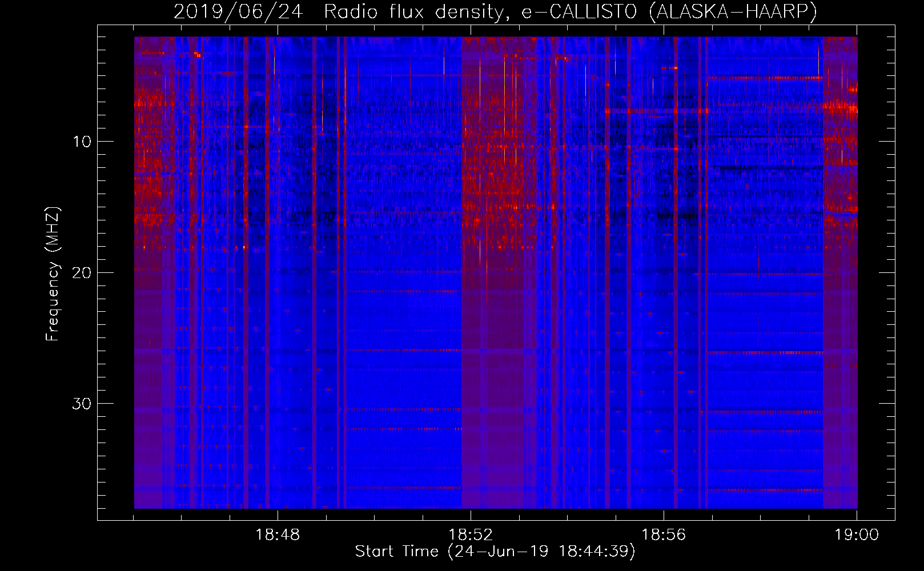Viewport: 924px width, 571px height.
Task: Click the 18:48 time tick label
Action: click(x=277, y=535)
